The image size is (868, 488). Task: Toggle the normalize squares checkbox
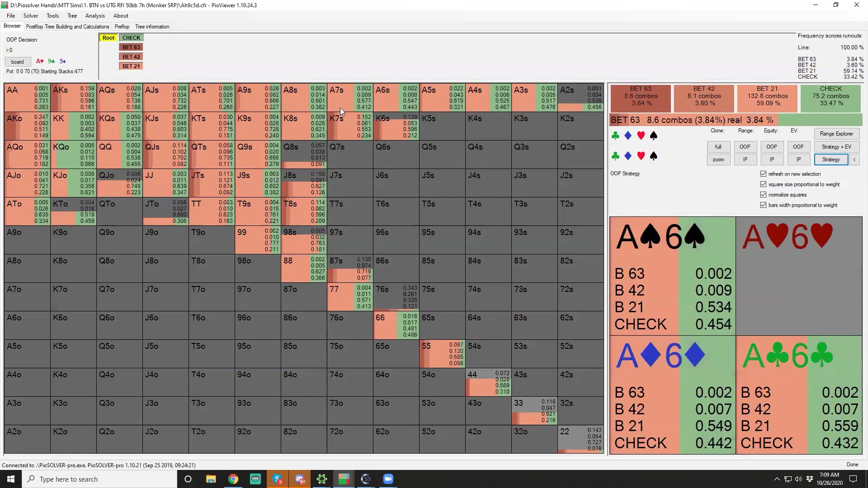[x=764, y=195]
